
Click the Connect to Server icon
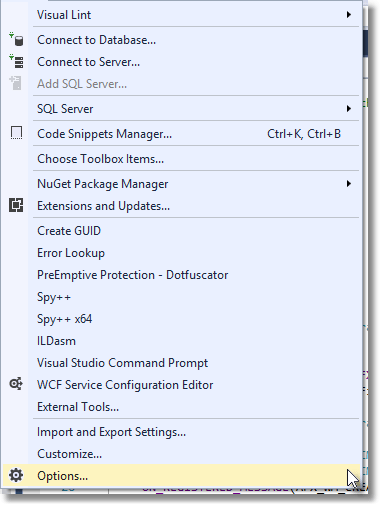tap(16, 62)
